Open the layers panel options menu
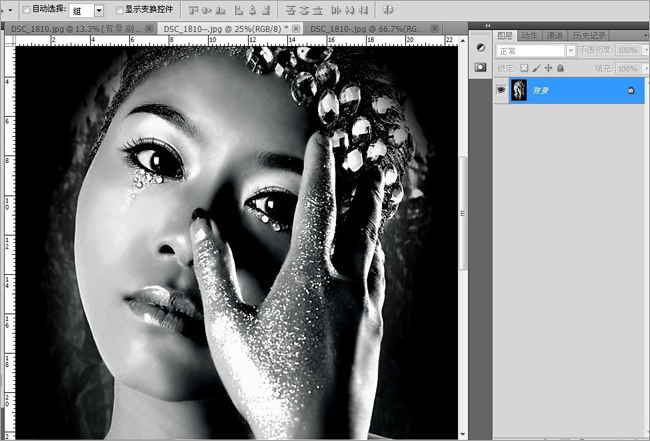Viewport: 650px width, 441px height. click(x=646, y=36)
